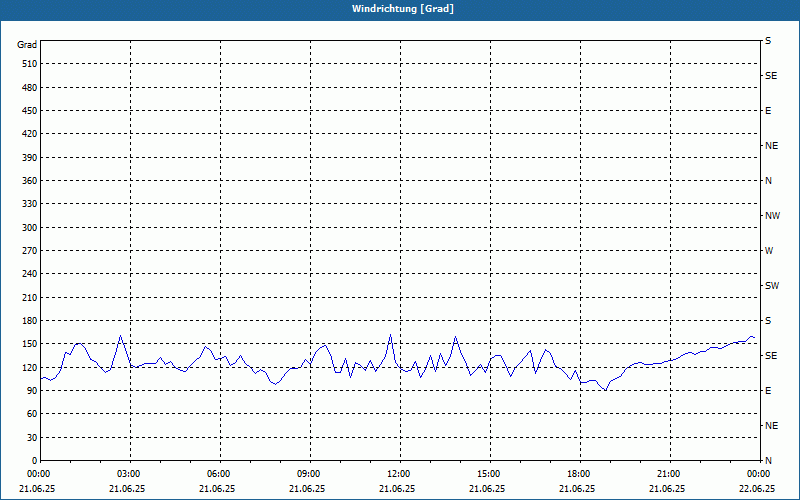This screenshot has width=800, height=500.
Task: Click the 450 y-axis label
Action: coord(30,111)
